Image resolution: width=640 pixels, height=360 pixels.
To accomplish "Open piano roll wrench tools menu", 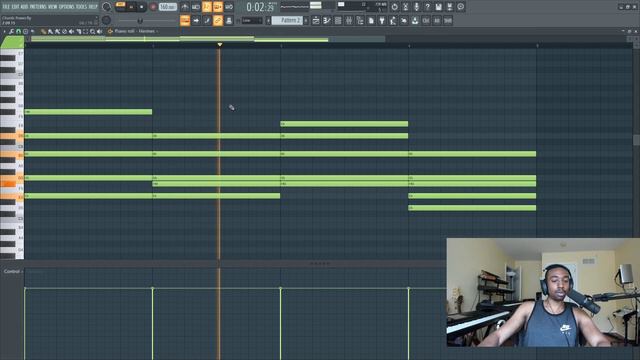I will click(11, 31).
